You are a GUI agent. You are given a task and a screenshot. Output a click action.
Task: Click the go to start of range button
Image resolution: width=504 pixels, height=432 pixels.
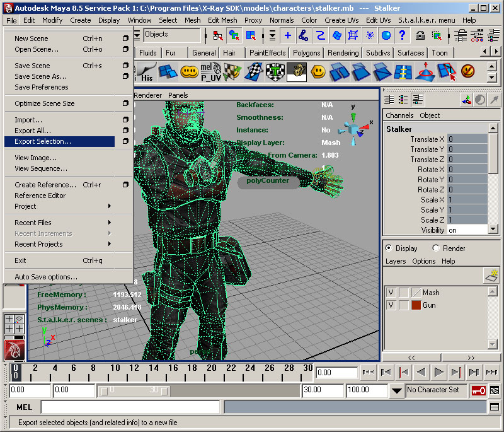[x=368, y=372]
